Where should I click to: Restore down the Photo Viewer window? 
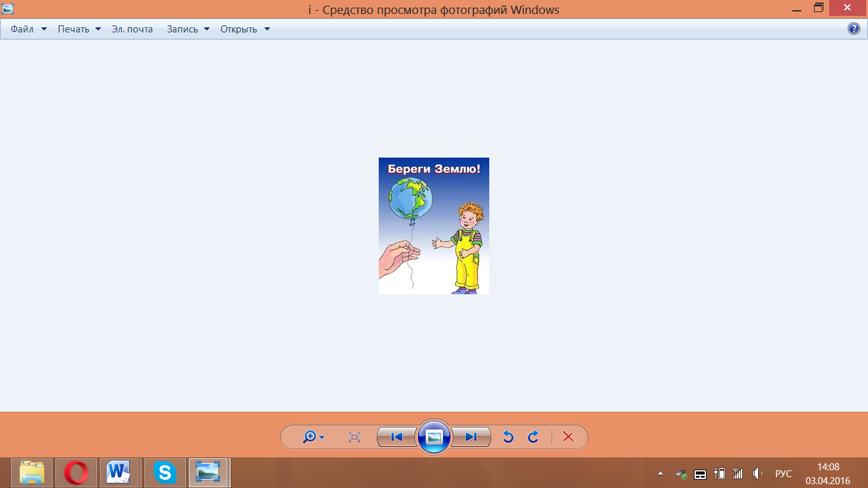pyautogui.click(x=818, y=8)
